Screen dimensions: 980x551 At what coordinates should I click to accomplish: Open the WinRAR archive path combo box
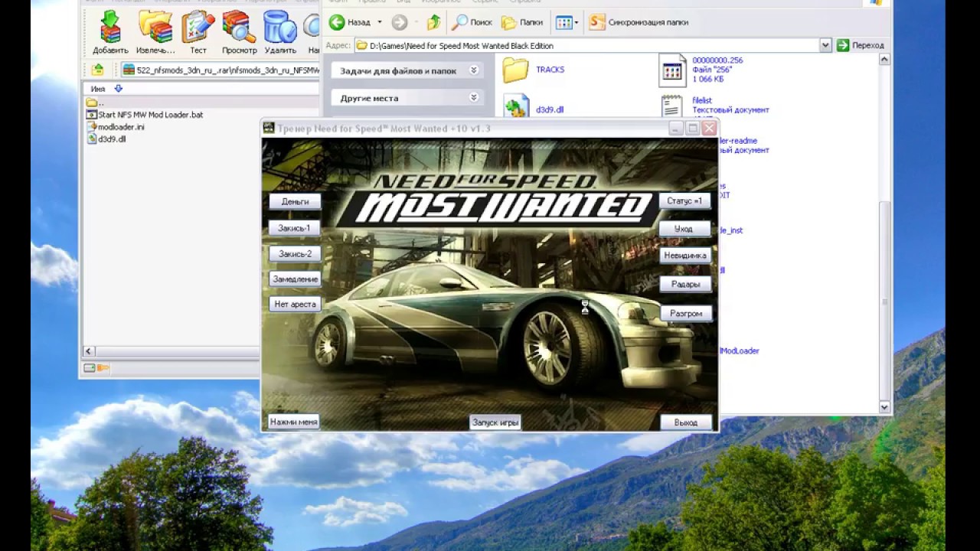click(220, 70)
